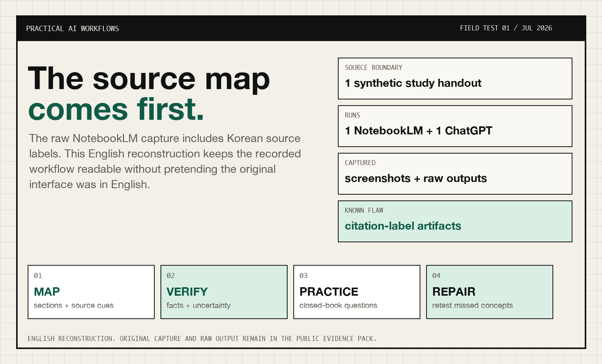Viewport: 602px width, 364px height.
Task: Click the VERIFY step title
Action: 187,292
